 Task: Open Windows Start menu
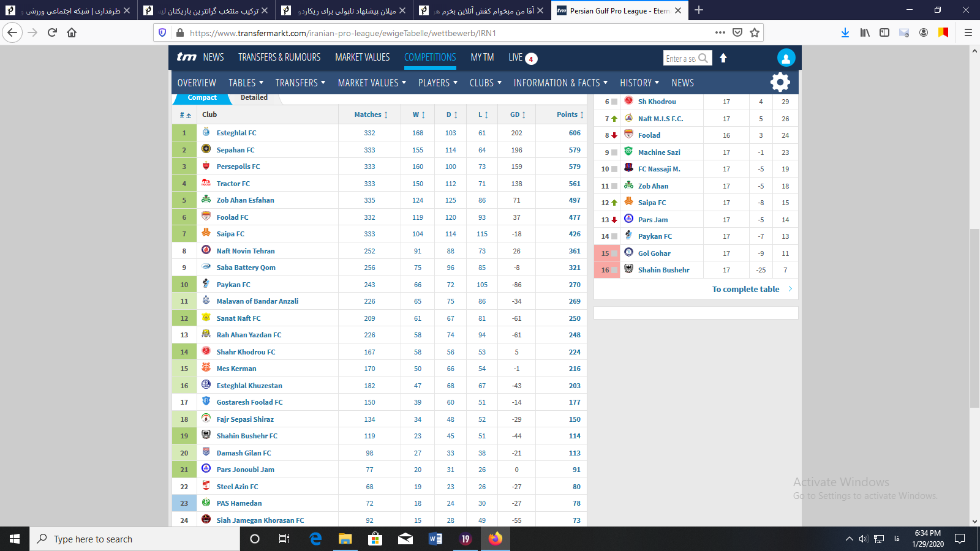click(15, 539)
